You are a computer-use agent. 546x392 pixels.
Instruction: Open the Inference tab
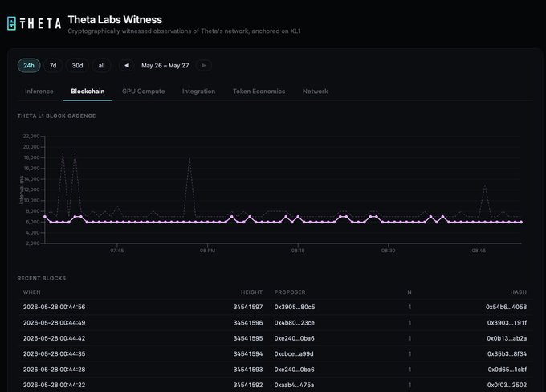39,92
